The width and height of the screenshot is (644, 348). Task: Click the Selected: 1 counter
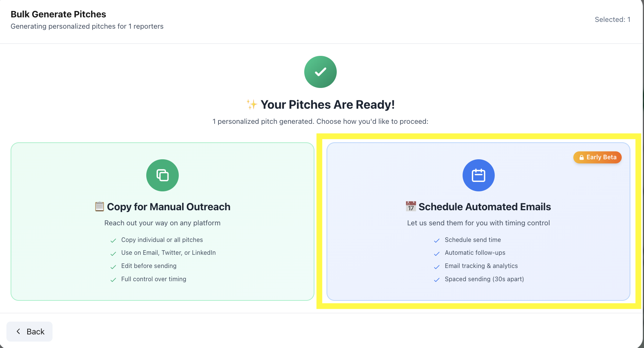[x=613, y=19]
